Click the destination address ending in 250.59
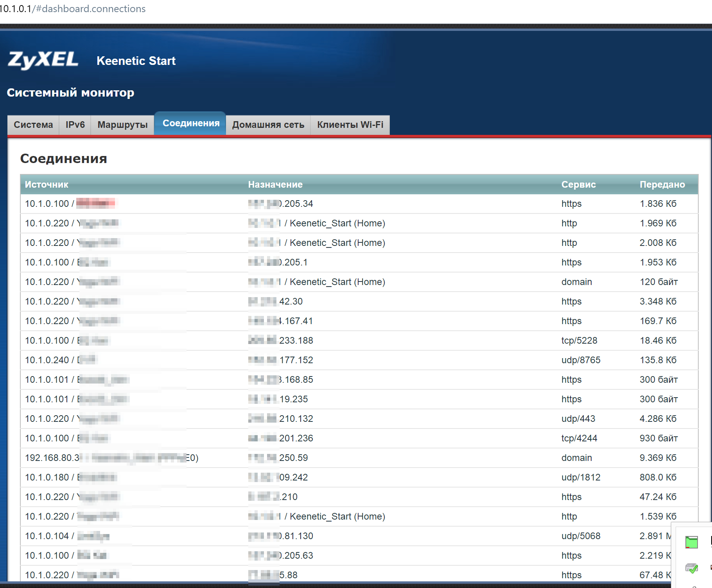 (278, 458)
